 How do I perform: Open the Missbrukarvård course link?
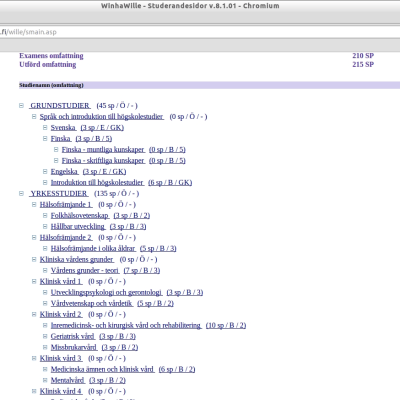click(x=74, y=347)
